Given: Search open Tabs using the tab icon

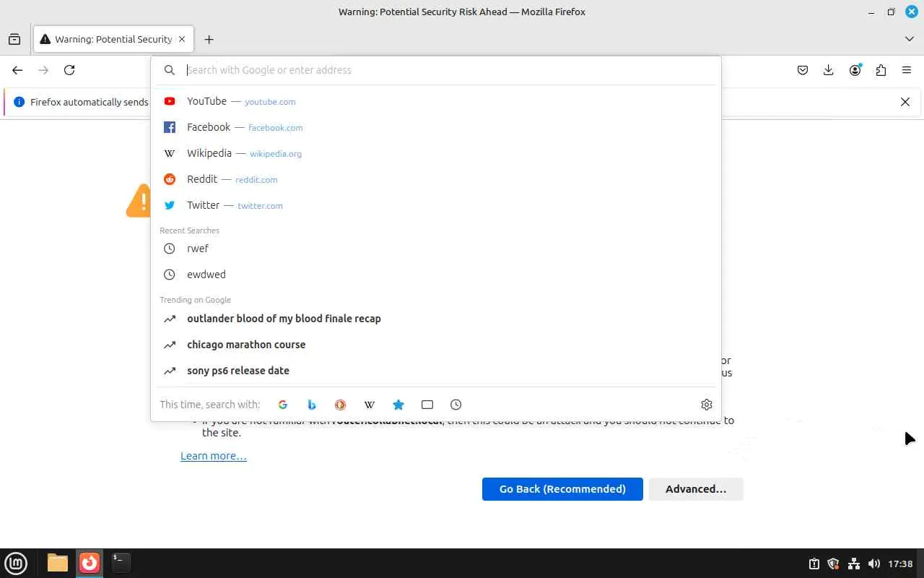Looking at the screenshot, I should [x=427, y=405].
